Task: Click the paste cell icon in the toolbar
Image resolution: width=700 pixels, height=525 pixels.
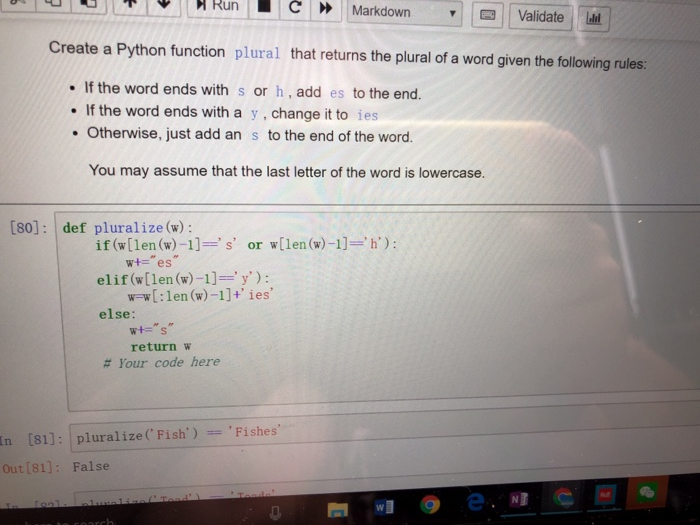Action: click(88, 4)
